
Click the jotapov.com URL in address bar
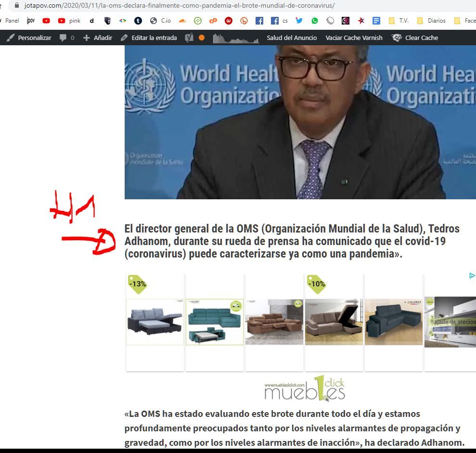(x=180, y=5)
